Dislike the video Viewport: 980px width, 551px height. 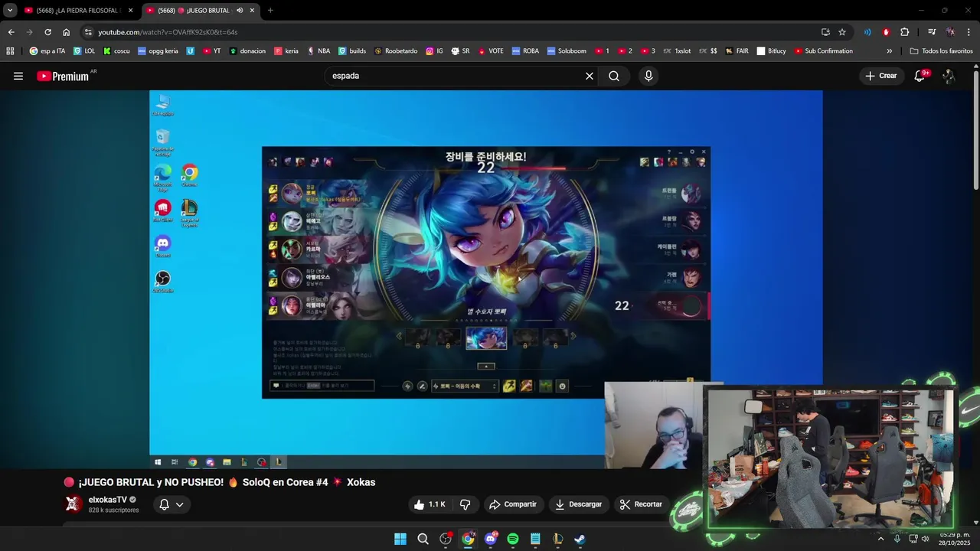[465, 504]
